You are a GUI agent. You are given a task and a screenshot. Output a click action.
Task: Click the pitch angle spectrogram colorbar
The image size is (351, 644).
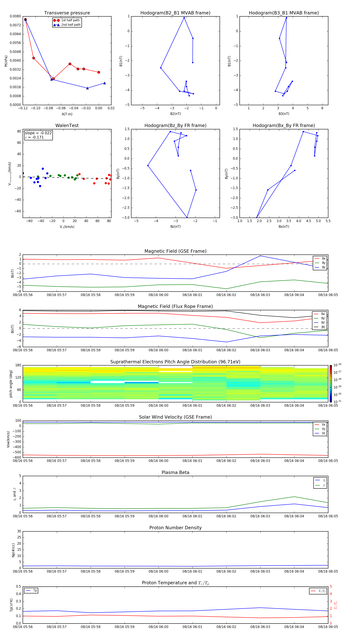coord(331,383)
